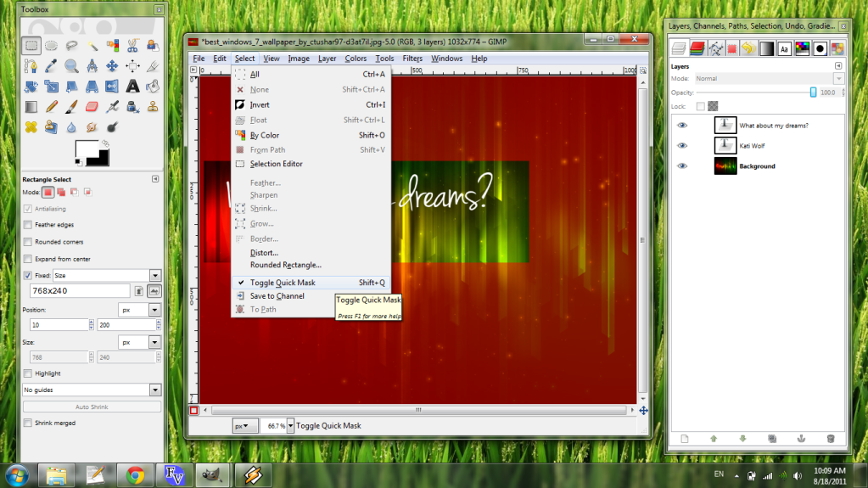Click Toggle Quick Mask menu entry

[x=311, y=283]
